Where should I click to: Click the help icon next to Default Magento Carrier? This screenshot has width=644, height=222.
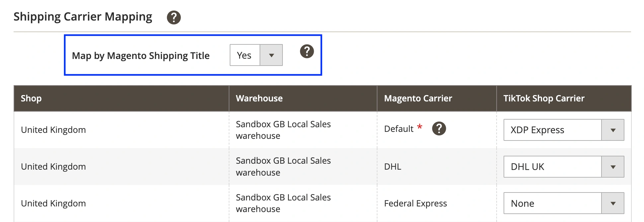pos(440,129)
